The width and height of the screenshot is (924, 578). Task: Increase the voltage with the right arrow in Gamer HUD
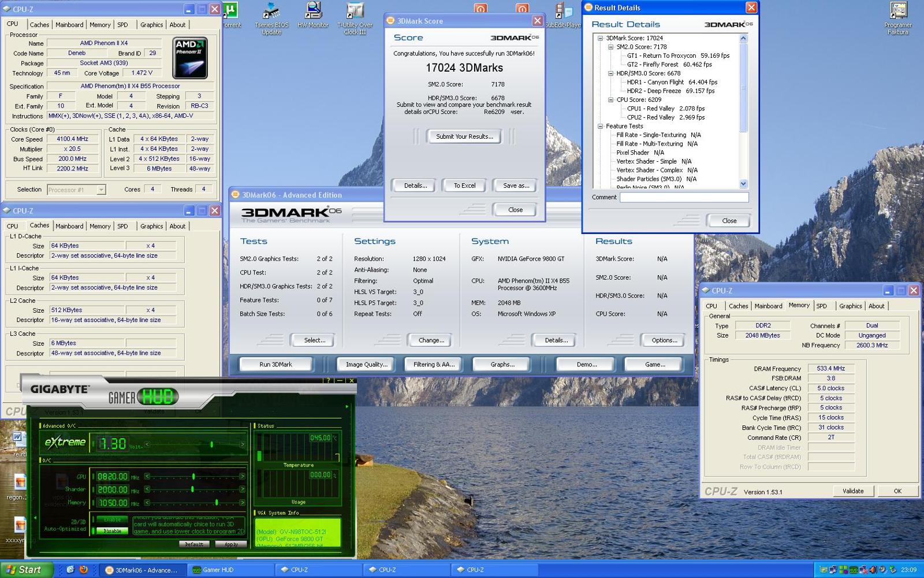(x=242, y=444)
